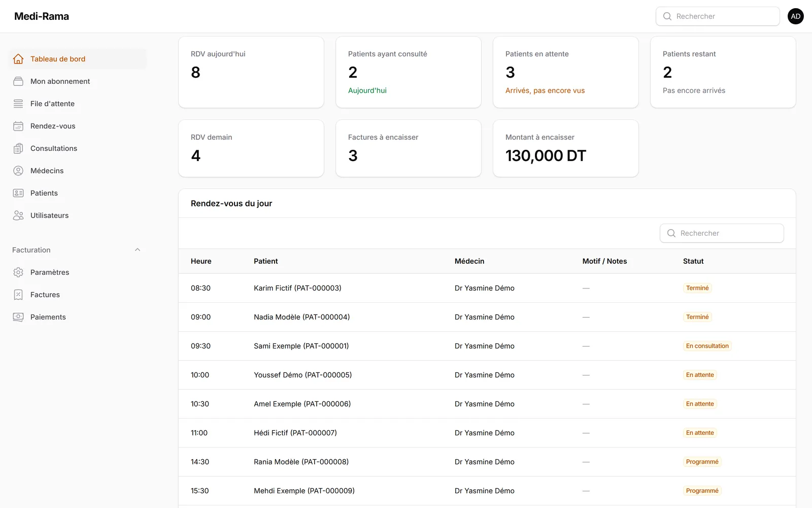Click the En consultation status badge
Screen dimensions: 812x508
click(x=707, y=346)
